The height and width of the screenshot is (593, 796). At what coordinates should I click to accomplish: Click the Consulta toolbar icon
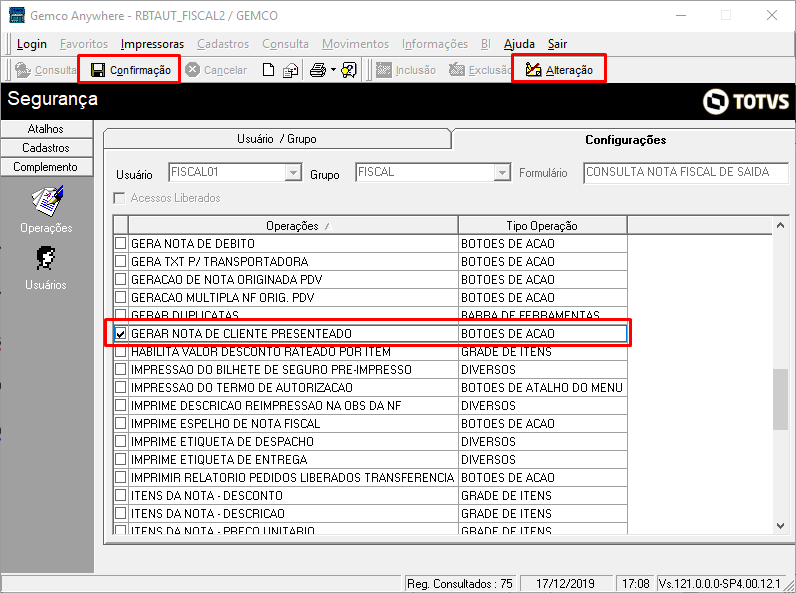click(x=23, y=70)
